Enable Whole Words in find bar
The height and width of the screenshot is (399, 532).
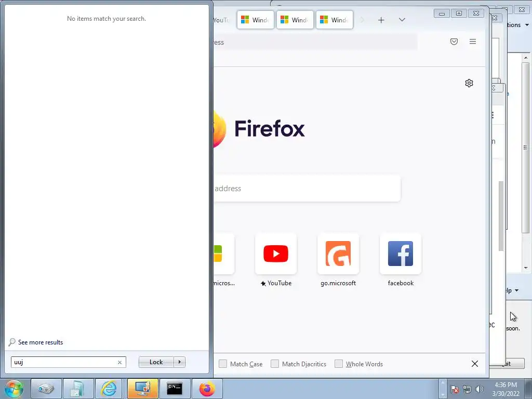[339, 364]
